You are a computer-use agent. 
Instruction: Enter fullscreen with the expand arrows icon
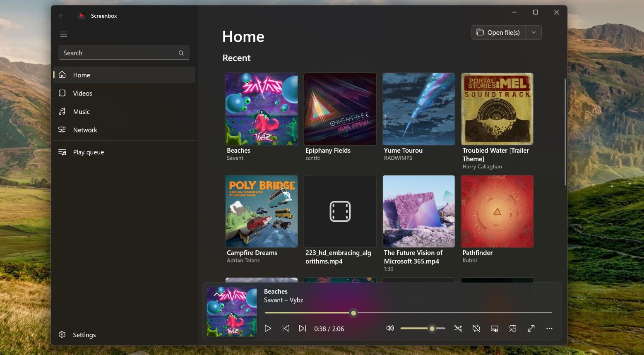(x=531, y=329)
